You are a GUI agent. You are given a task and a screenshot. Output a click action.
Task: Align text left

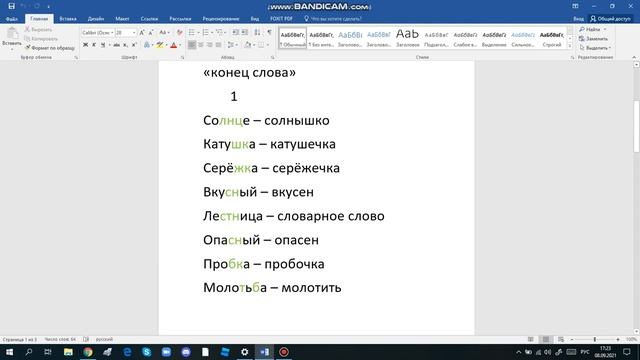pos(192,45)
